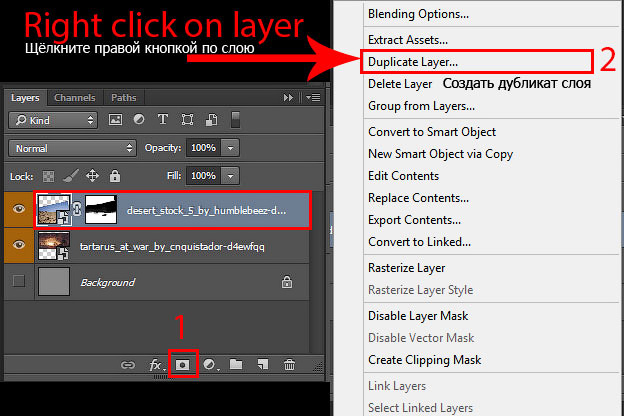Screen dimensions: 624x416
Task: Select layer name tartarus_at_war_by_cnquistador-d4ewfqq
Action: [172, 247]
